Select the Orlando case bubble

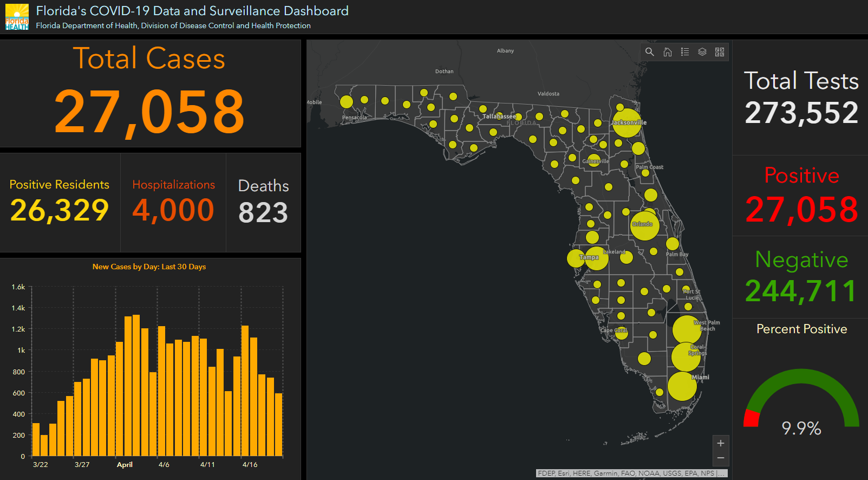click(645, 225)
